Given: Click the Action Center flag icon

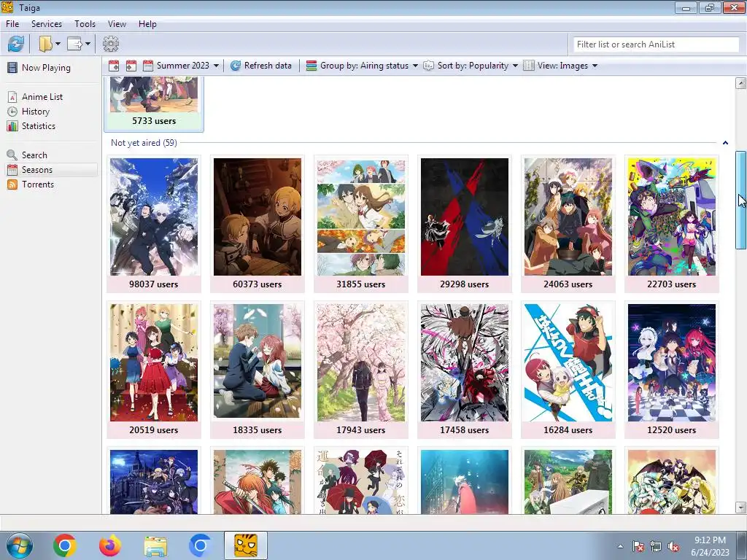Looking at the screenshot, I should pos(638,546).
